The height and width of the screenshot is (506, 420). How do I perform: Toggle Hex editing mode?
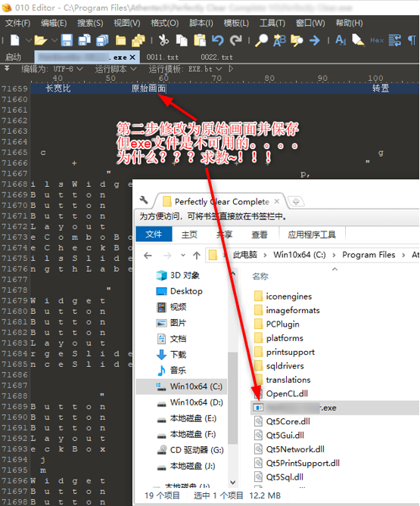point(377,40)
